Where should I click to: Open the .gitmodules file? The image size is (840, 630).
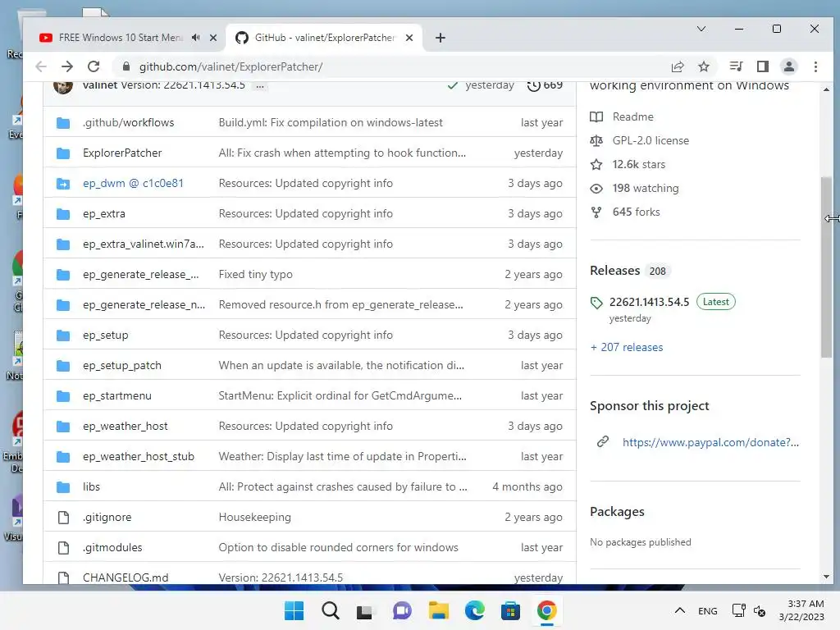coord(112,547)
